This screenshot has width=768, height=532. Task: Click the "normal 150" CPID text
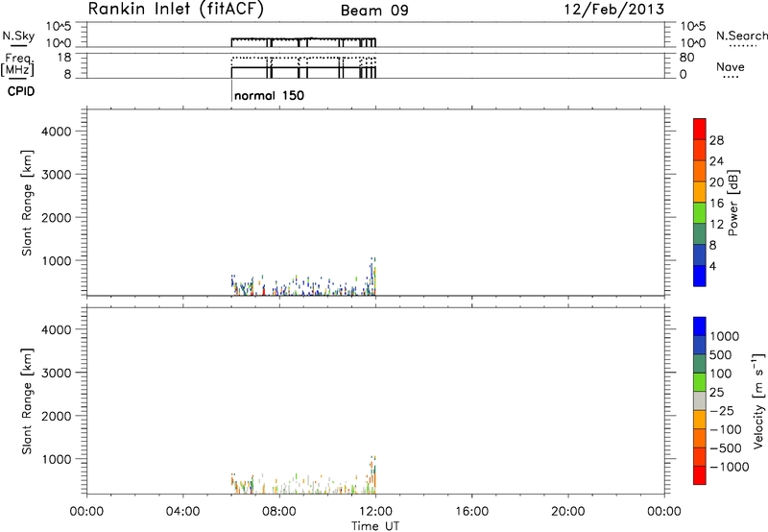coord(269,95)
